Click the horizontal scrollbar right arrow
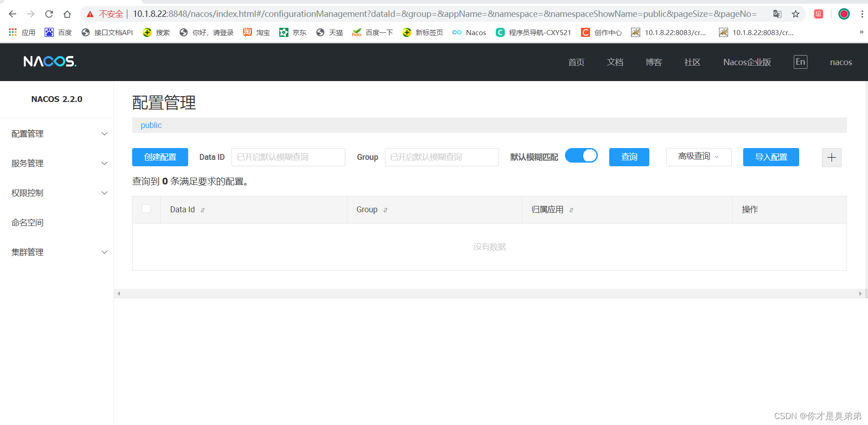 point(860,294)
